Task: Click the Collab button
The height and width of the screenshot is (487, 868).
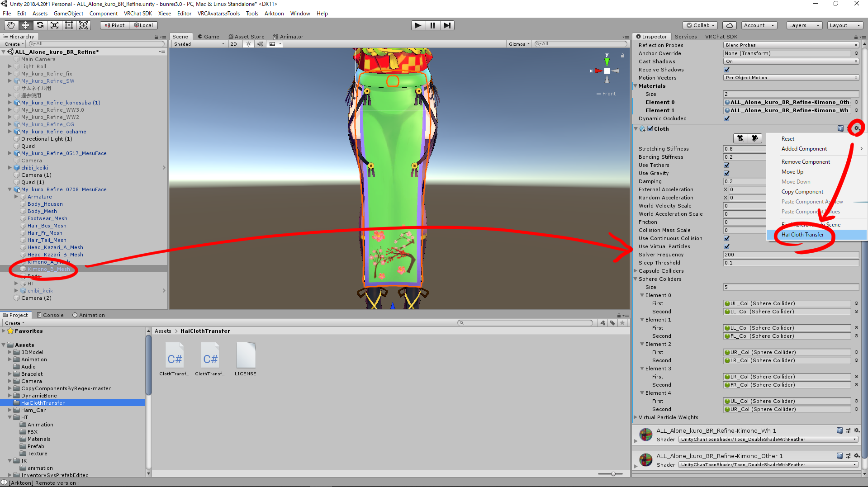Action: coord(700,25)
